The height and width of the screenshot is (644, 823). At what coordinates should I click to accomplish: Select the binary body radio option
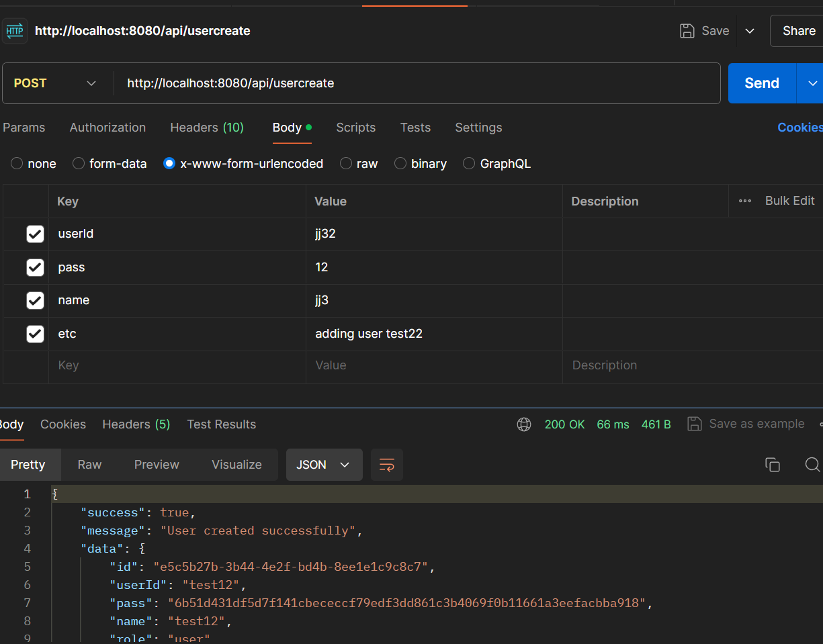click(400, 164)
